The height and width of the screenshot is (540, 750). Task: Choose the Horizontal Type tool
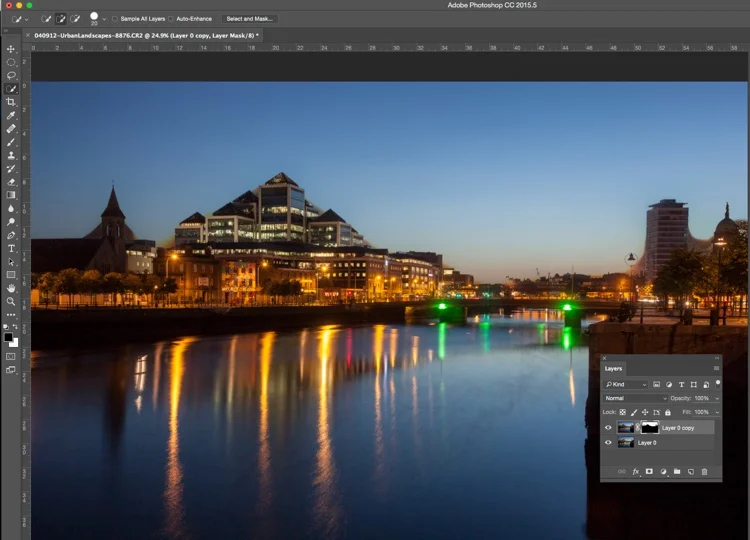[11, 249]
